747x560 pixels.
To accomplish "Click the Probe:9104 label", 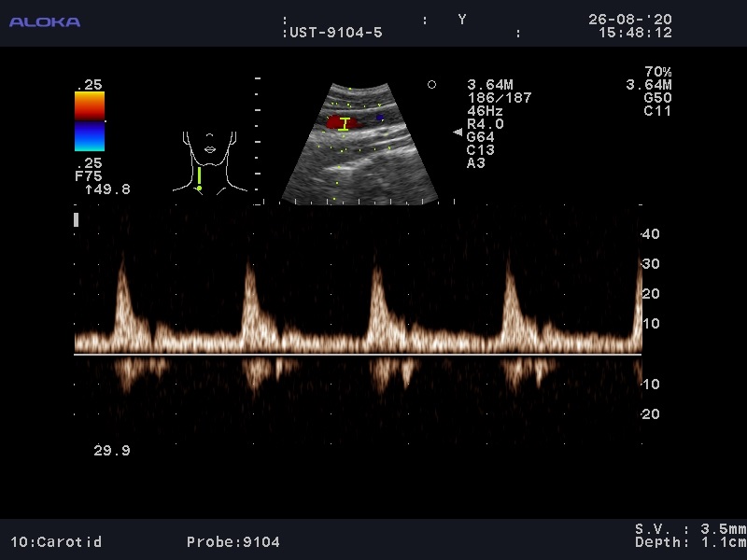I will (x=233, y=541).
